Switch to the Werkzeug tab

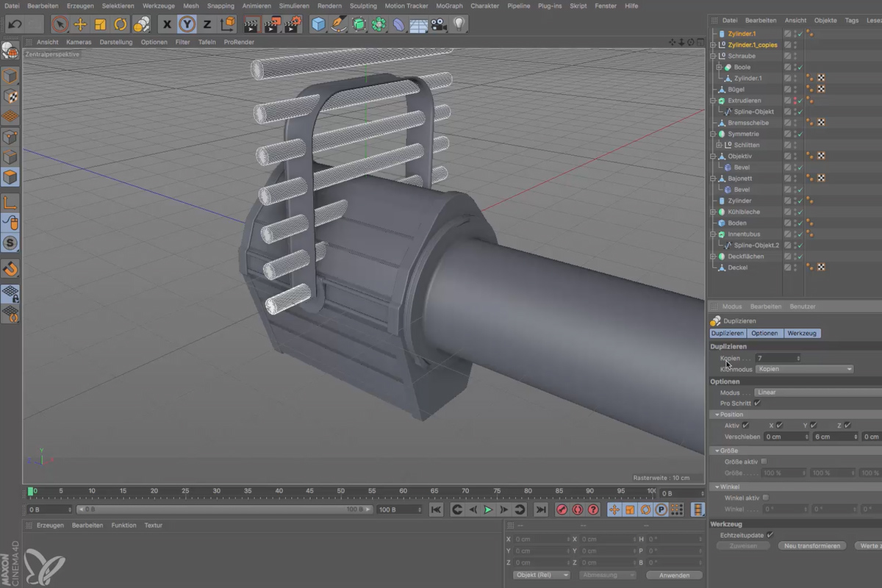[x=802, y=333]
